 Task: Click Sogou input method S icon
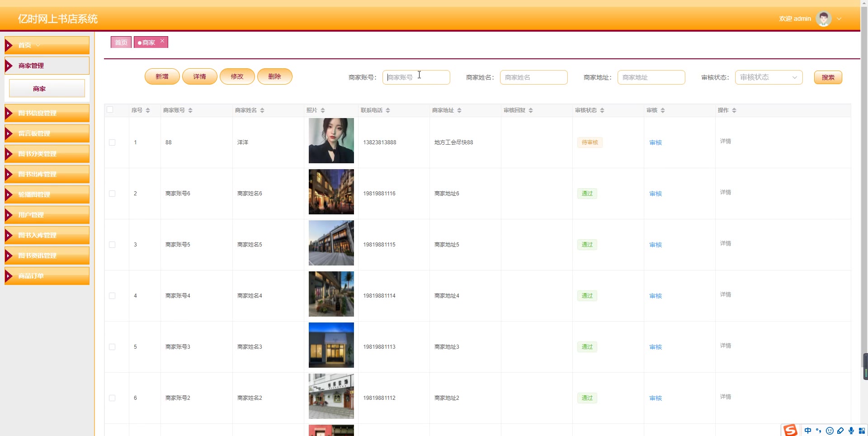pyautogui.click(x=790, y=431)
